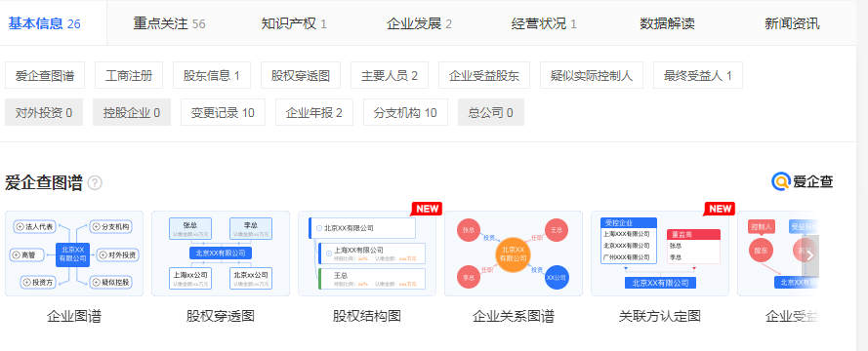Image resolution: width=868 pixels, height=351 pixels.
Task: Open the 股权穿透图 section button
Action: (x=301, y=76)
